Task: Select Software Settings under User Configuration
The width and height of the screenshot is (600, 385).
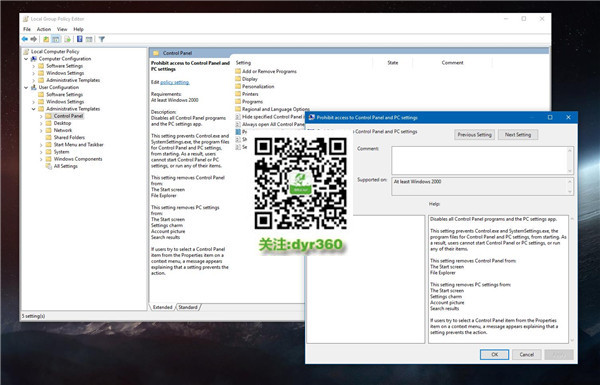Action: 64,95
